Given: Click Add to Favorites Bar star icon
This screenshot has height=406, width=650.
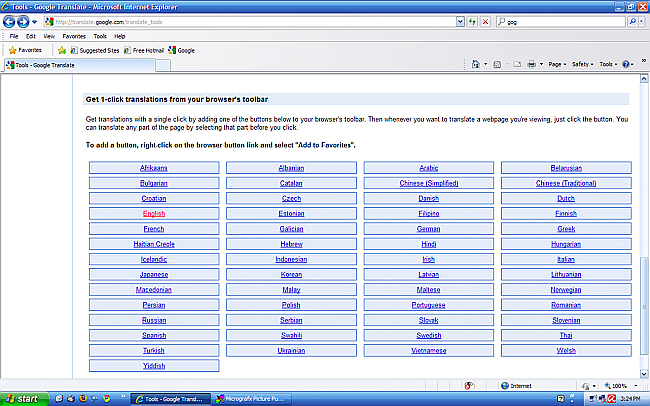Looking at the screenshot, I should 62,50.
